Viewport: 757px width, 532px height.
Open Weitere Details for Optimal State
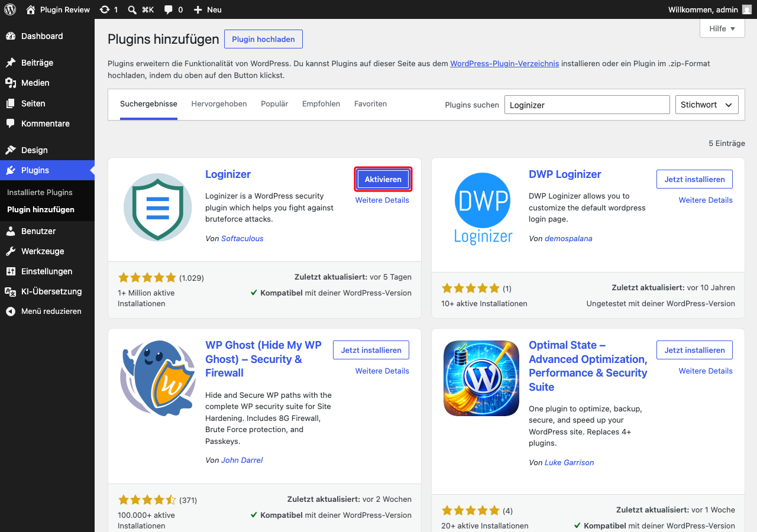click(x=706, y=371)
